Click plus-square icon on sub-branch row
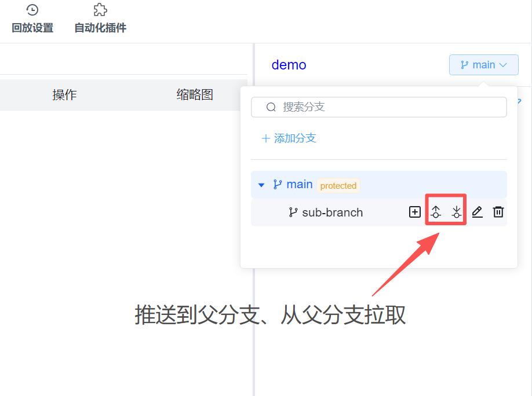 click(415, 212)
